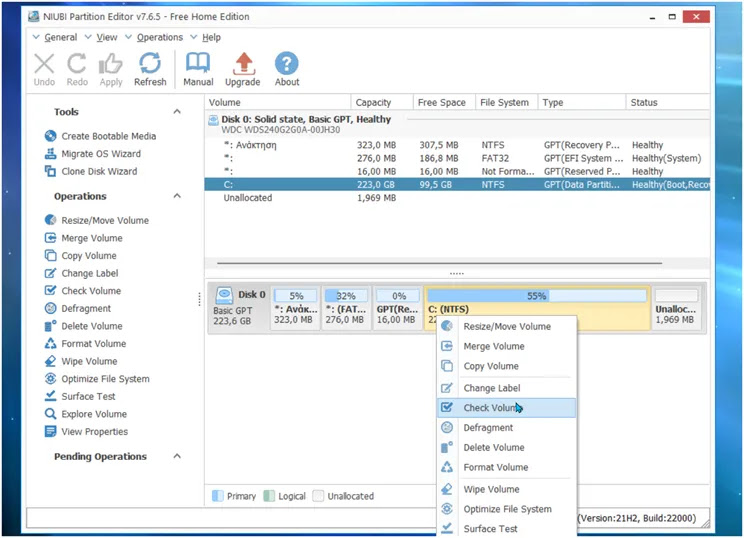Click the Apply thumbs-up icon
The height and width of the screenshot is (538, 744).
[111, 64]
